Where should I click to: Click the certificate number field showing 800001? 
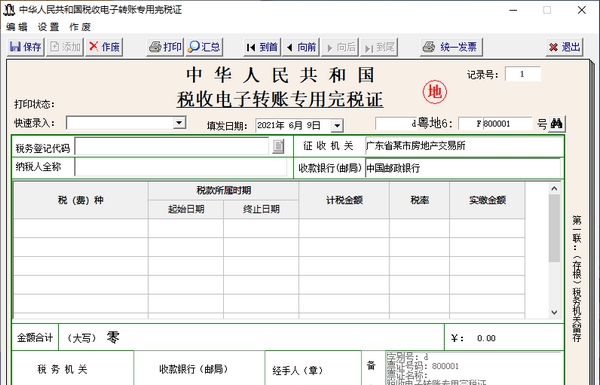507,124
